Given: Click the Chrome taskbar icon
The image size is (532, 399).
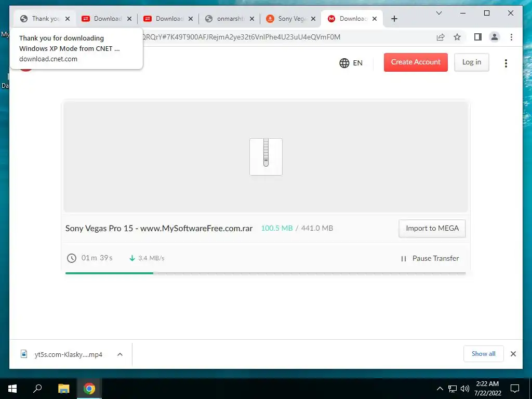Looking at the screenshot, I should pos(89,389).
